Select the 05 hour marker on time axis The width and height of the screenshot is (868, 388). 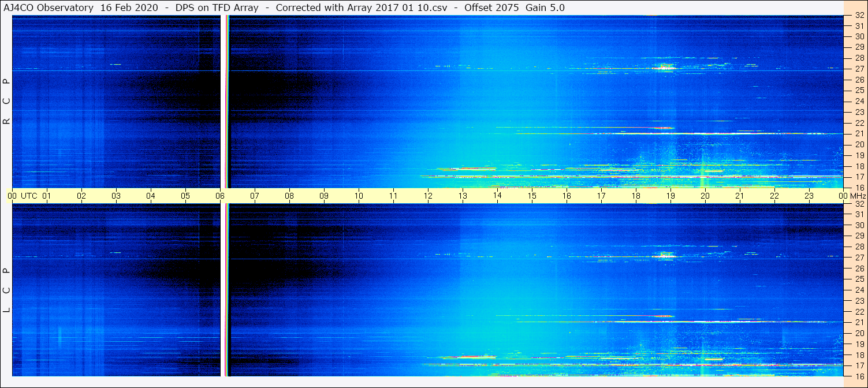(185, 196)
